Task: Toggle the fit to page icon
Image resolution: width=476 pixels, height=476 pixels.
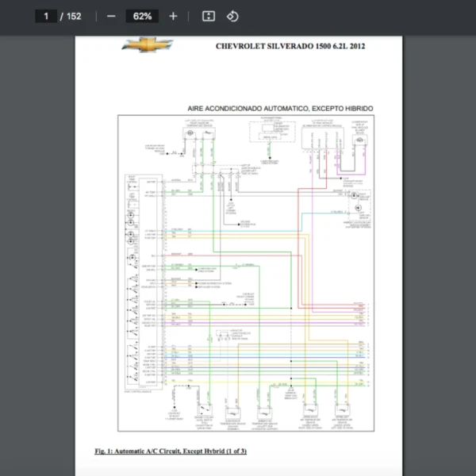Action: pyautogui.click(x=209, y=16)
